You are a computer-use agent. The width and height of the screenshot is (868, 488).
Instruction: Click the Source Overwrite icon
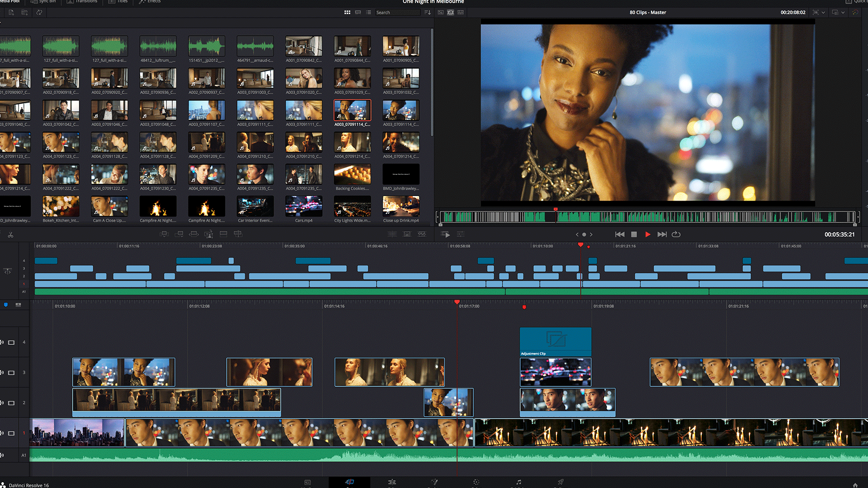tap(238, 234)
